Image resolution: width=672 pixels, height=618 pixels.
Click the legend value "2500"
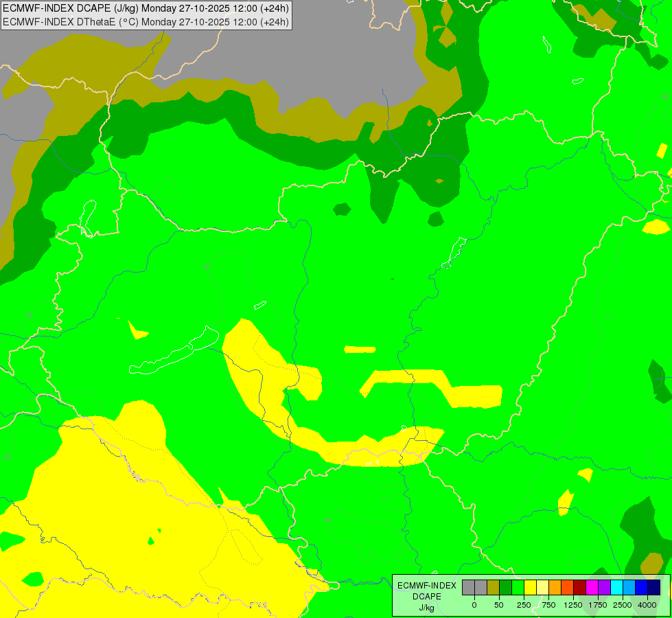click(x=623, y=605)
